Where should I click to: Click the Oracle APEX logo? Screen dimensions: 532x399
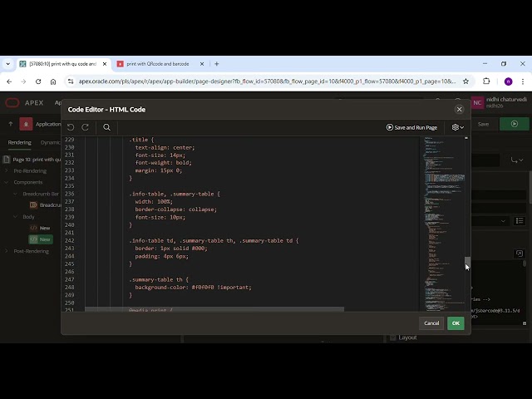point(24,102)
